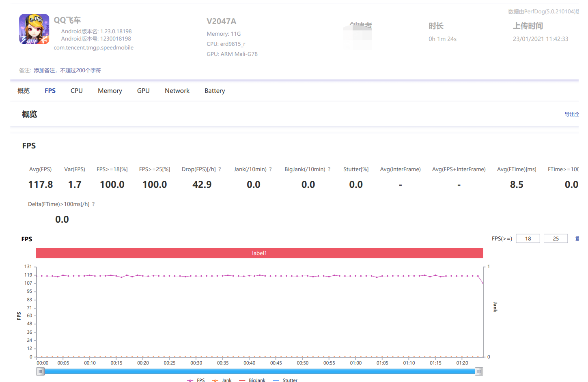Toggle the Stutter legend entry
The height and width of the screenshot is (382, 588).
point(286,380)
